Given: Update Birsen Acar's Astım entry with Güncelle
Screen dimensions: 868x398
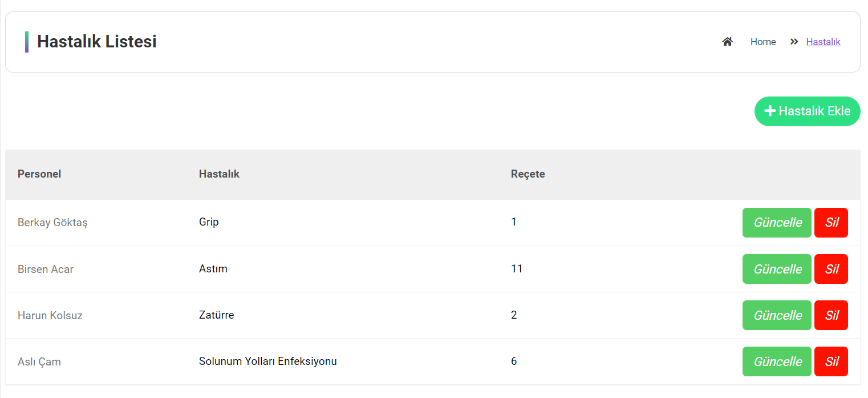Looking at the screenshot, I should (x=777, y=268).
